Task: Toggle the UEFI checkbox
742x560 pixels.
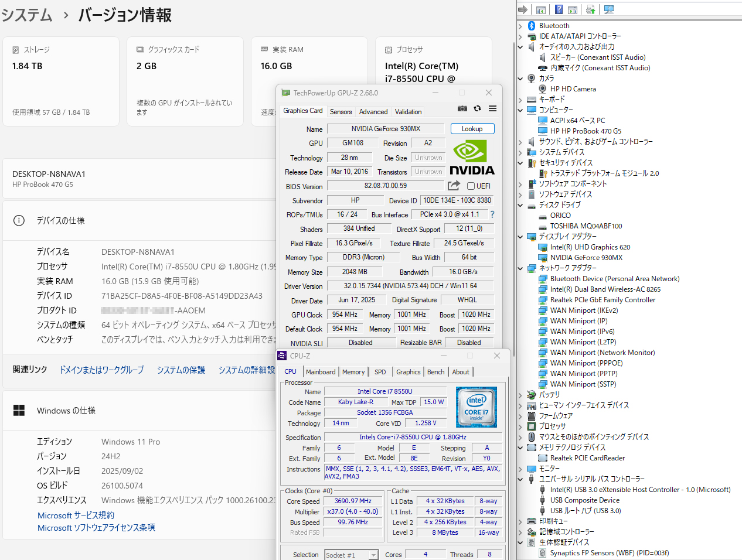Action: pos(471,186)
